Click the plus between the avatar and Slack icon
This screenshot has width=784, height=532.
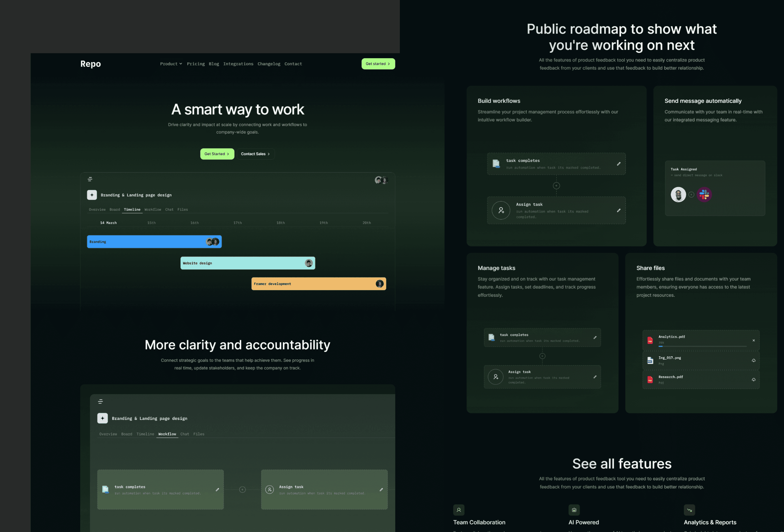[x=691, y=195]
